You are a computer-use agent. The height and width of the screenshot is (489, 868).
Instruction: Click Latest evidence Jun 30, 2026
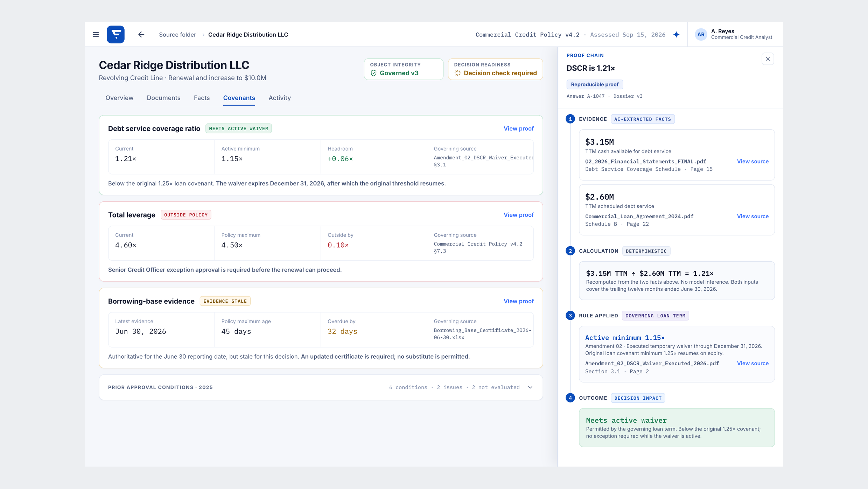[x=140, y=331]
